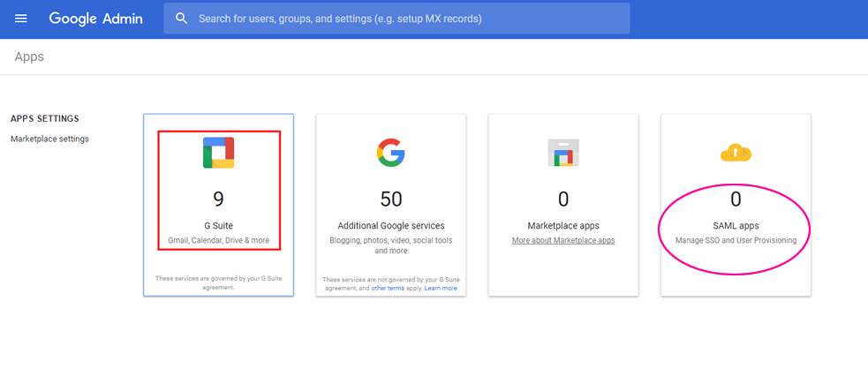Click the SAML apps count 0
The image size is (868, 369).
coord(736,199)
